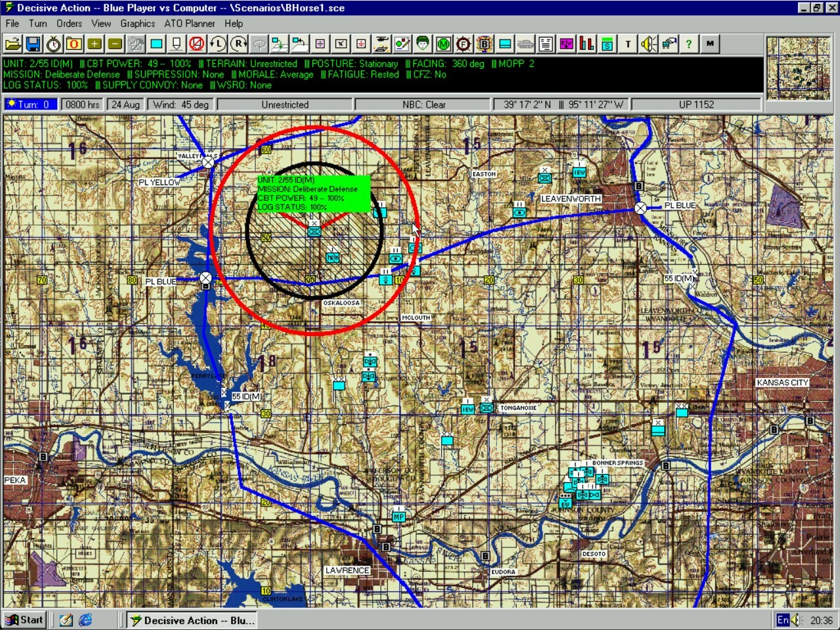The width and height of the screenshot is (840, 630).
Task: Open the View menu
Action: (101, 24)
